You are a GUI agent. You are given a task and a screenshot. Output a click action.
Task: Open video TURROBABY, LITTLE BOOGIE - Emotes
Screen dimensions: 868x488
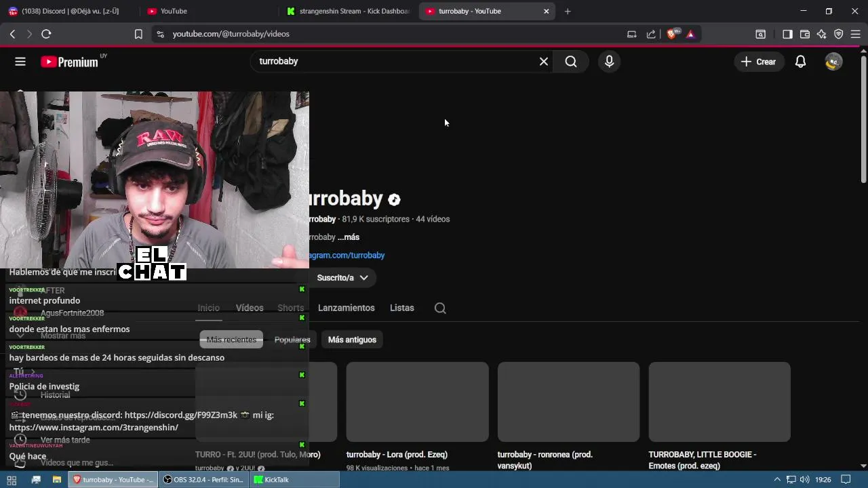point(703,460)
